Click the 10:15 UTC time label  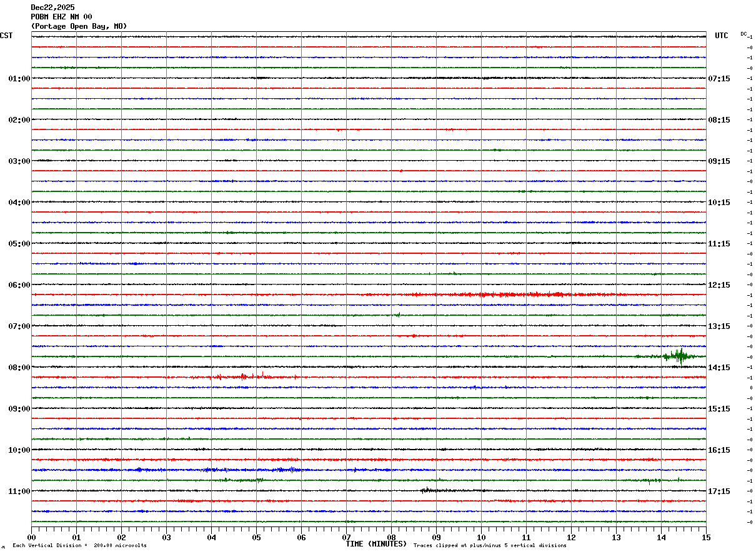(719, 203)
